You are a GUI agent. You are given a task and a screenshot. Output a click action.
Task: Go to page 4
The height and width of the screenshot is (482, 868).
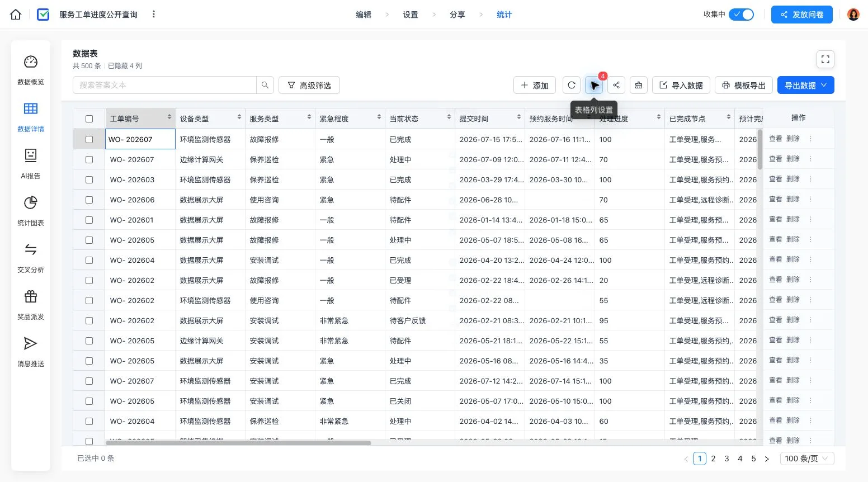coord(740,459)
